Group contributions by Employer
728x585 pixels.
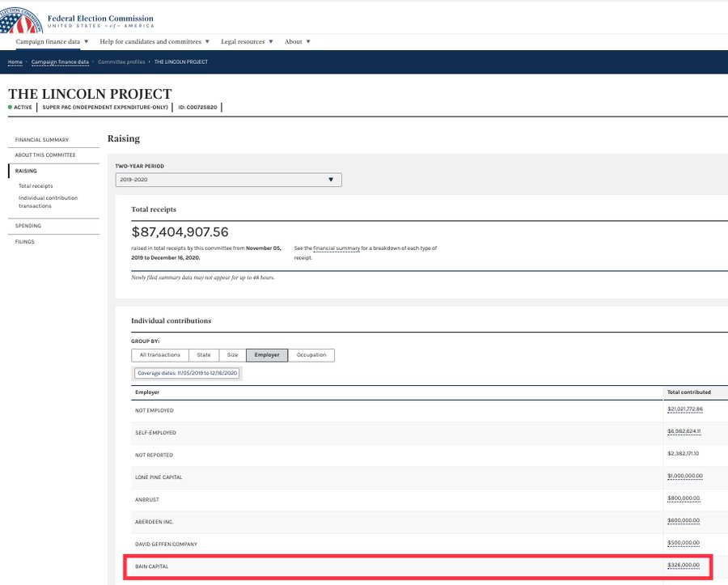tap(267, 354)
